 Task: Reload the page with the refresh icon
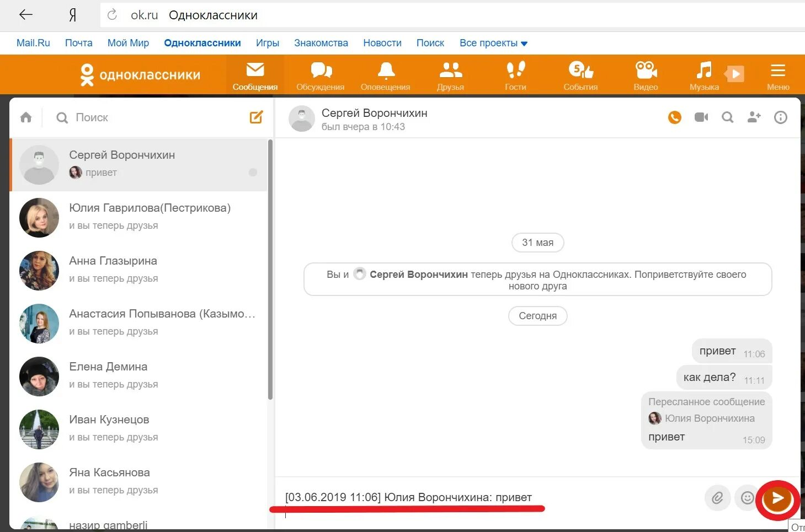click(x=112, y=15)
